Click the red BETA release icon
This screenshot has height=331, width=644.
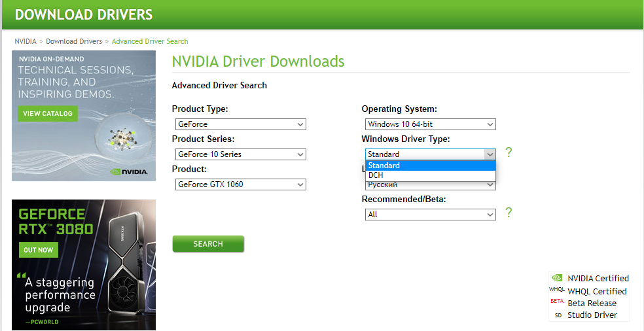557,302
